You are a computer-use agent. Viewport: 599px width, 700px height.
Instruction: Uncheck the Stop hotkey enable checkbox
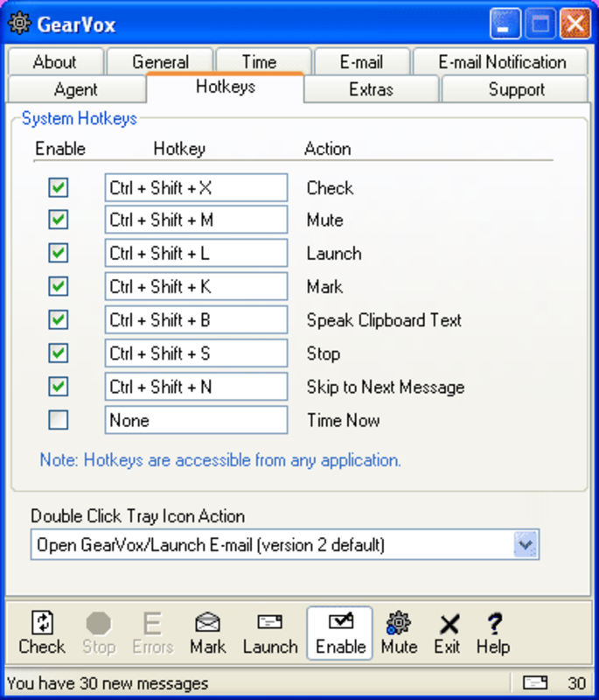pyautogui.click(x=59, y=353)
